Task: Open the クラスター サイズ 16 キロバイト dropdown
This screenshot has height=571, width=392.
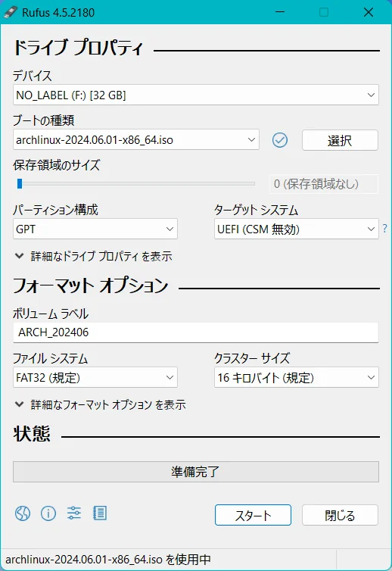Action: (297, 377)
